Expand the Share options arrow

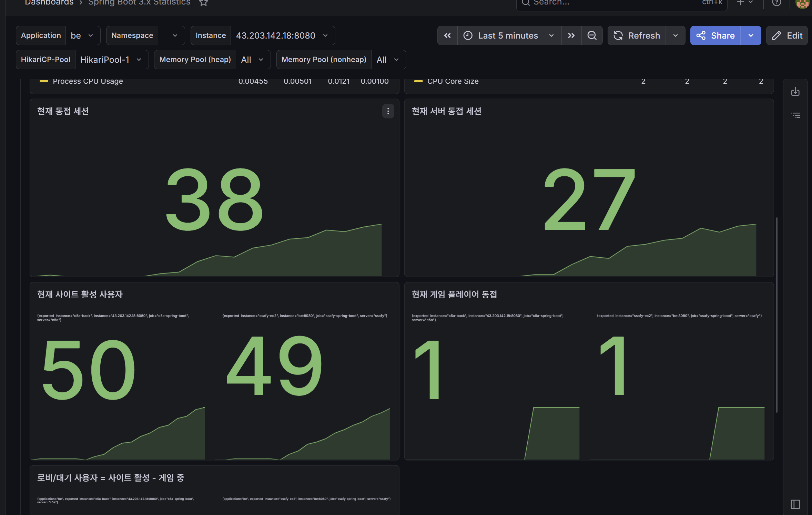click(x=751, y=35)
